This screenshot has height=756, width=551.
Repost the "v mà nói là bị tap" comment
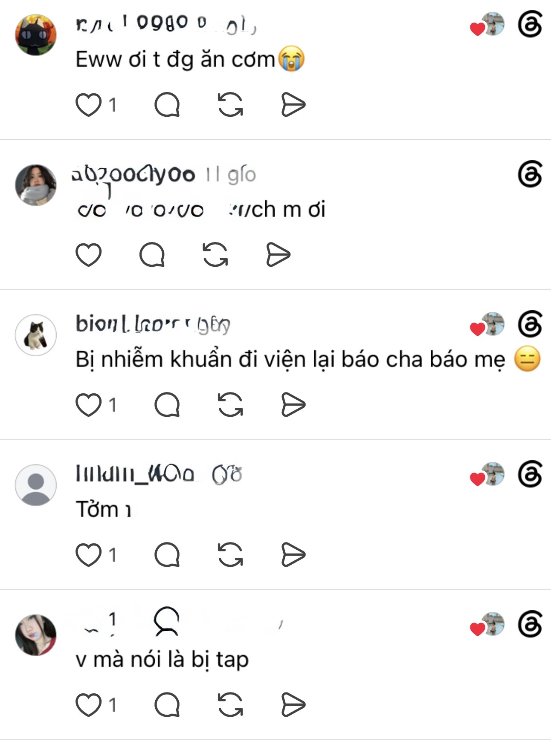click(x=230, y=705)
